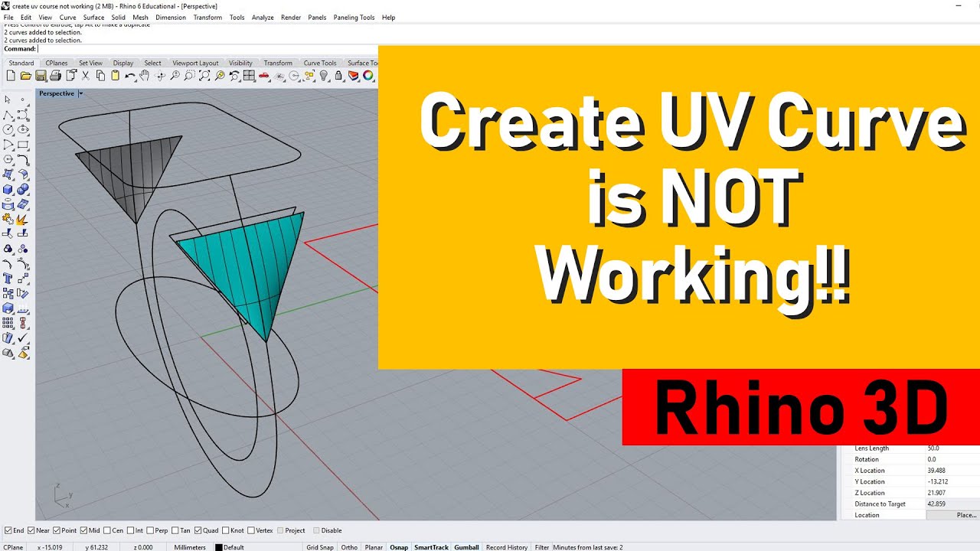Image resolution: width=980 pixels, height=551 pixels.
Task: Select the Box solid tool
Action: point(8,189)
